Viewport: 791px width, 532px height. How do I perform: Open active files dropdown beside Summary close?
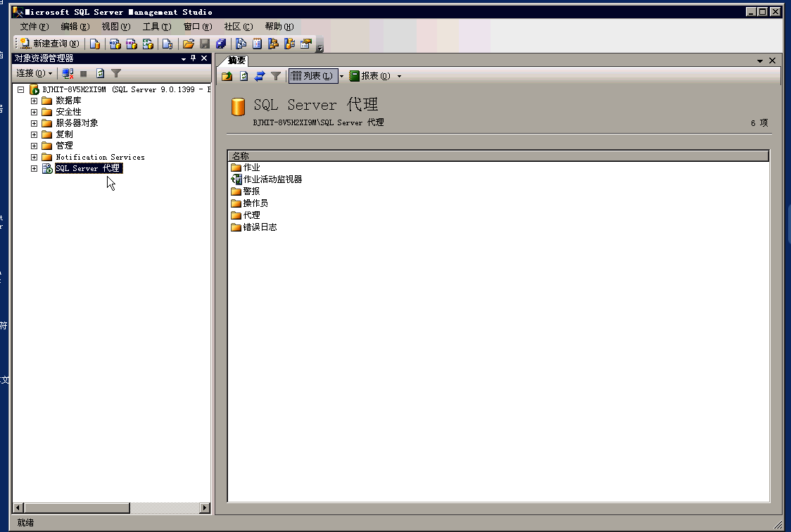tap(760, 61)
